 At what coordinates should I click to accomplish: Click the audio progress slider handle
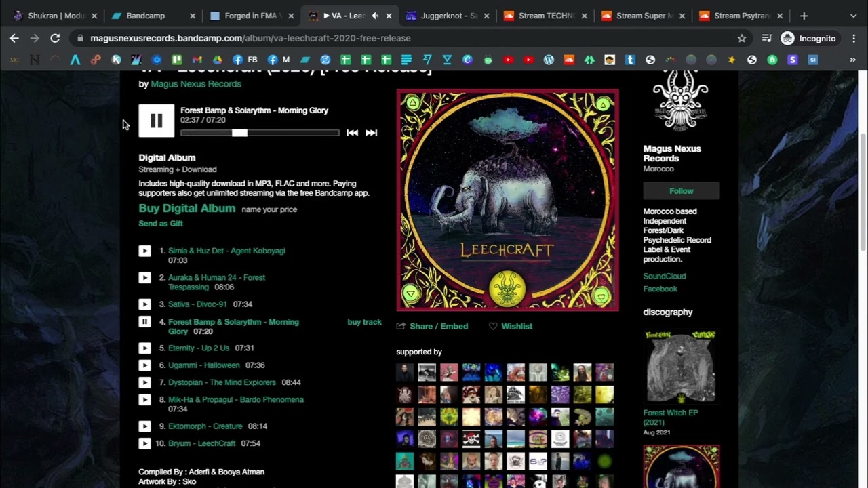click(239, 133)
